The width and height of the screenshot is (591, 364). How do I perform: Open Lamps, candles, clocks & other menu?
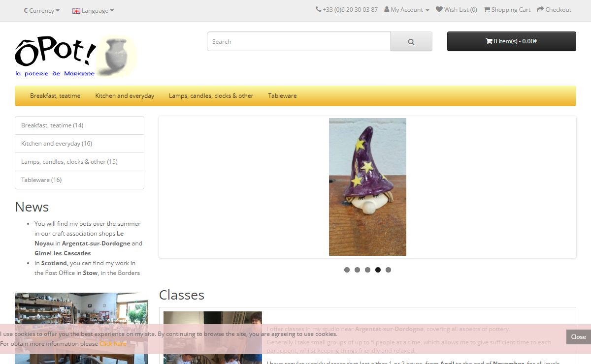(211, 96)
